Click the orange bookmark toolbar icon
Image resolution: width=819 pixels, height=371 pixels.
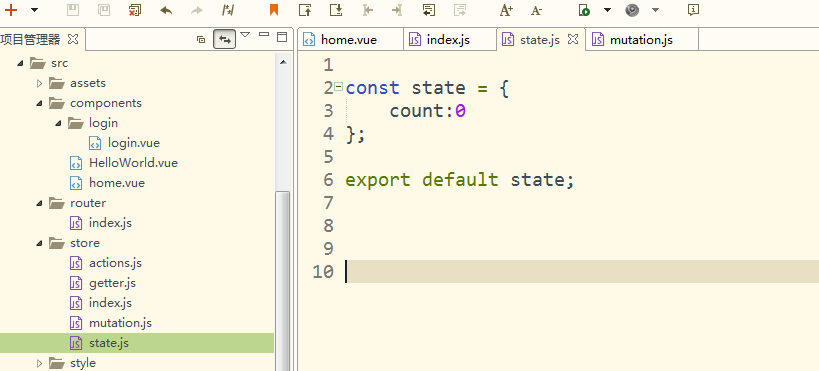[274, 9]
